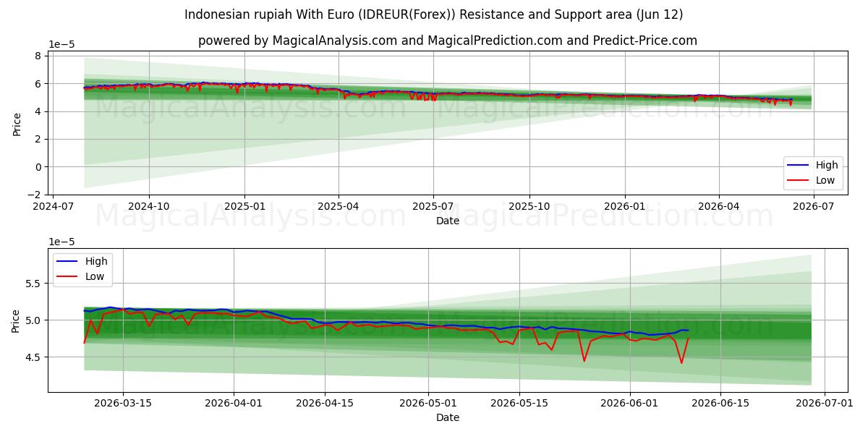
Task: Click the top chart 'Date' axis label
Action: [x=448, y=221]
